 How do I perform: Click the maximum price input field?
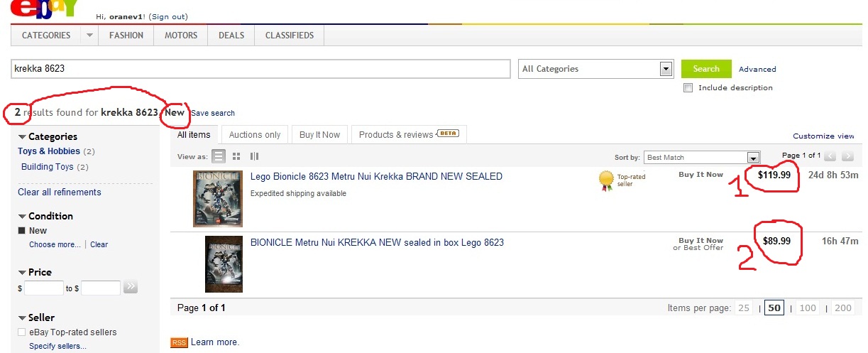(x=101, y=288)
